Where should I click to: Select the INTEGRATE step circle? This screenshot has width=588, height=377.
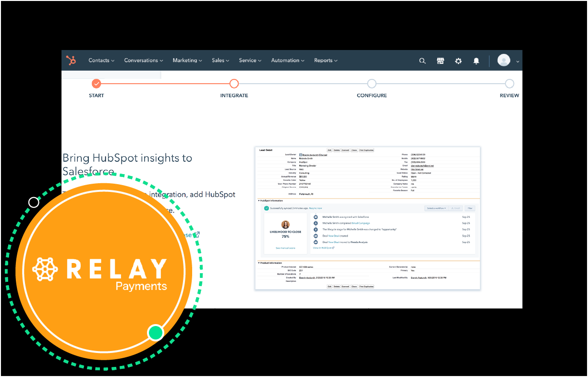234,84
